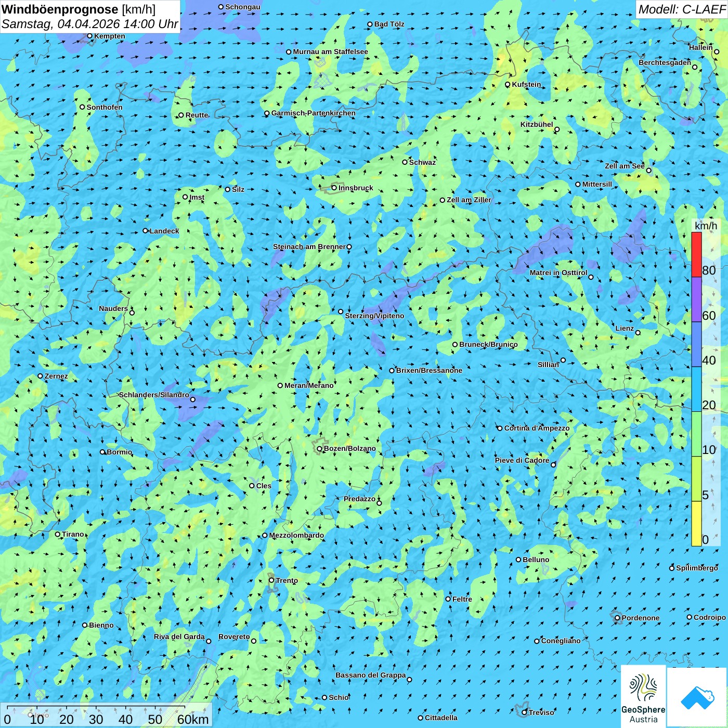Click the 'Schlanders/Silandro' label
Viewport: 728px width, 728px height.
point(154,395)
